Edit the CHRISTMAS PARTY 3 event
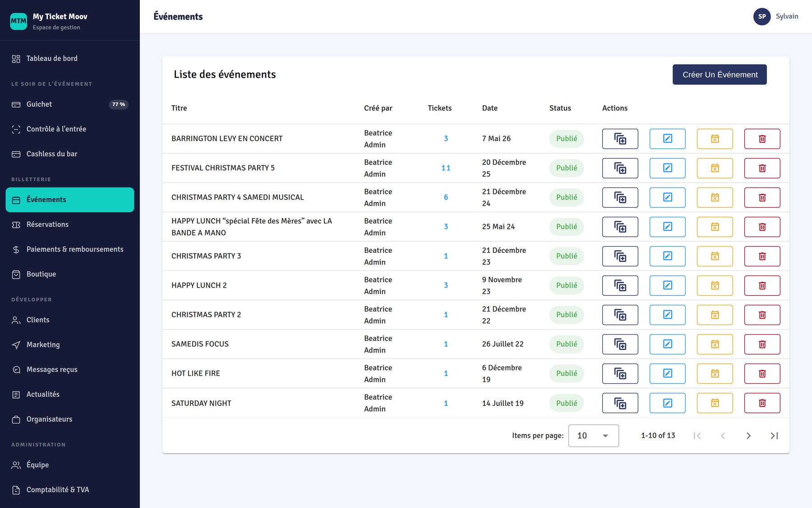The image size is (812, 508). tap(667, 256)
